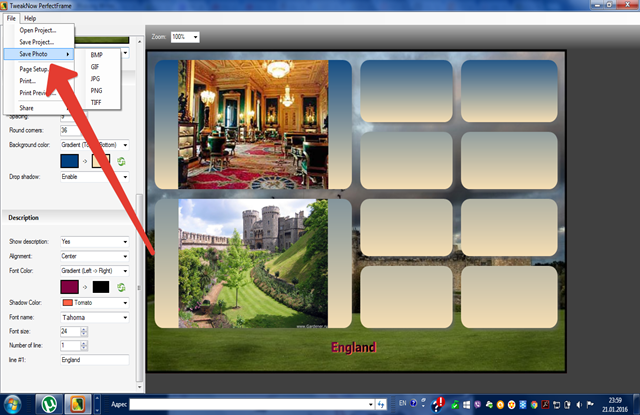The height and width of the screenshot is (415, 640).
Task: Click the swap icon beside background gradient colors
Action: 121,161
